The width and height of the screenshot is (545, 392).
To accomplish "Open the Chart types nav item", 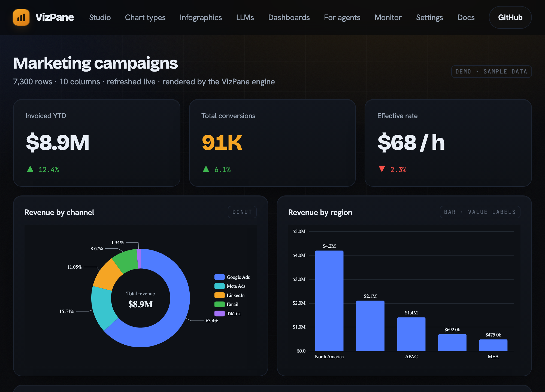I will (145, 17).
